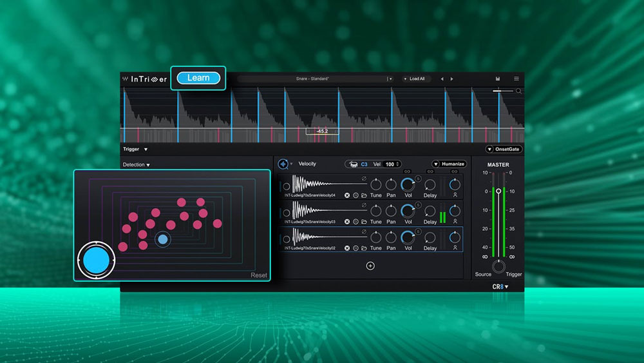
Task: Solo the SnareVelocity02 sample with S button
Action: 418,231
